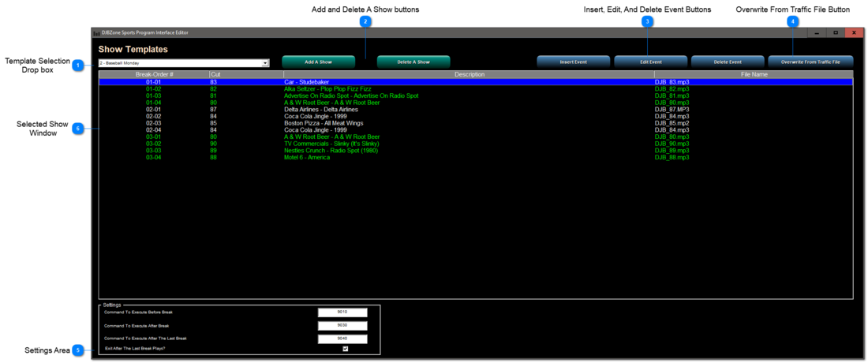
Task: Click the File Name column header
Action: pos(754,74)
